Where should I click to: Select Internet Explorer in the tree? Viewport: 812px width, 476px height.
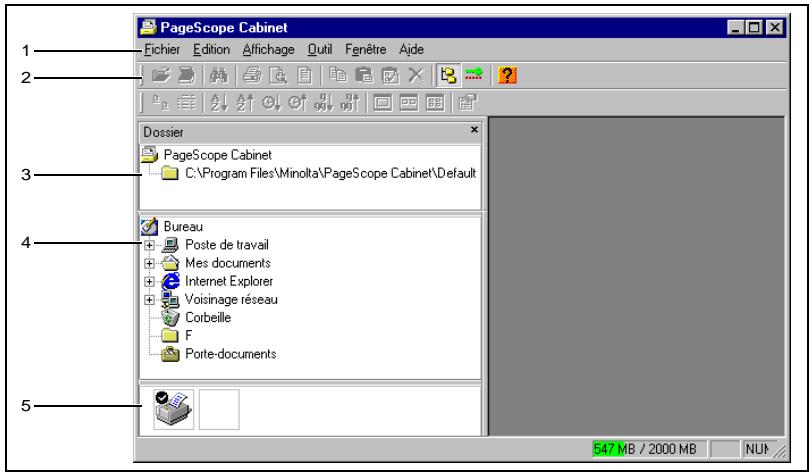229,281
